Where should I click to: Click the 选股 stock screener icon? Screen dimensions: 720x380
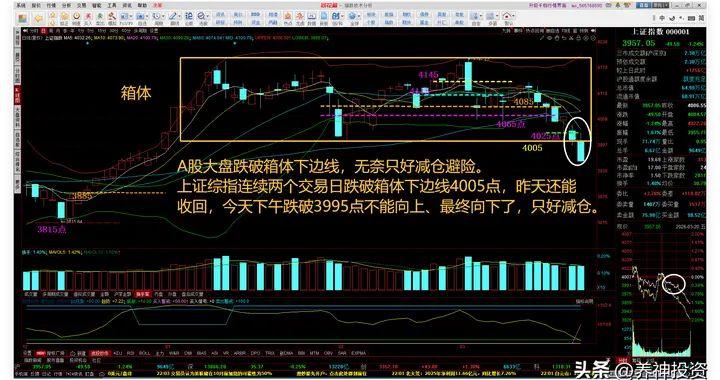coord(201,16)
